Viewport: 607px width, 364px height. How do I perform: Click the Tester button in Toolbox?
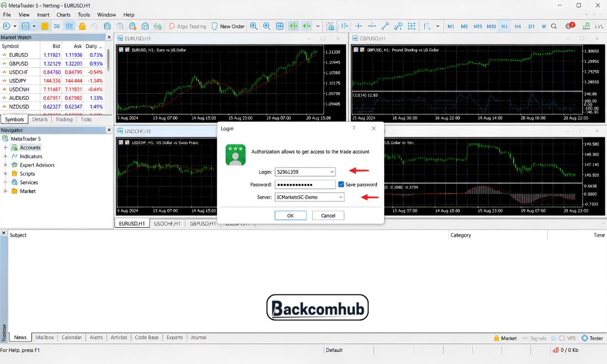[x=592, y=338]
